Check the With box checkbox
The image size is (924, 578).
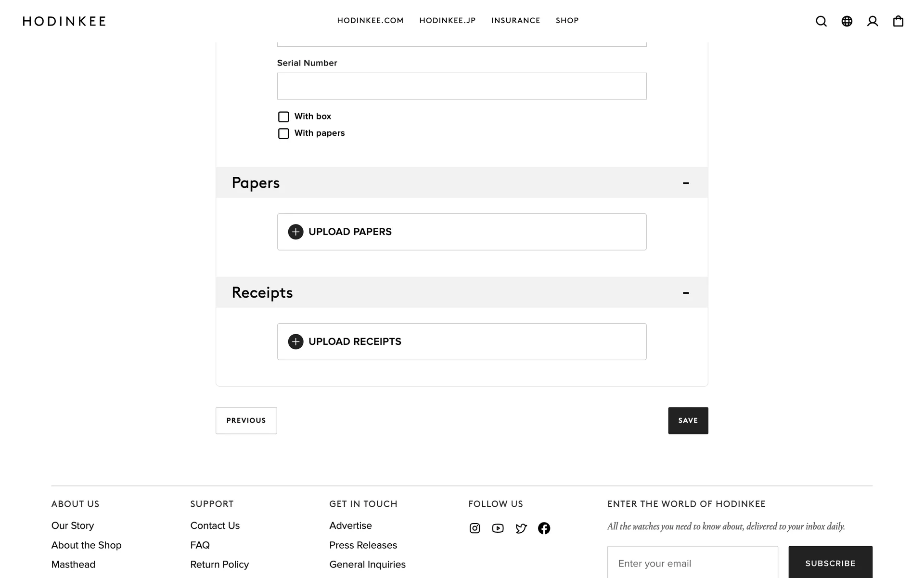[283, 117]
